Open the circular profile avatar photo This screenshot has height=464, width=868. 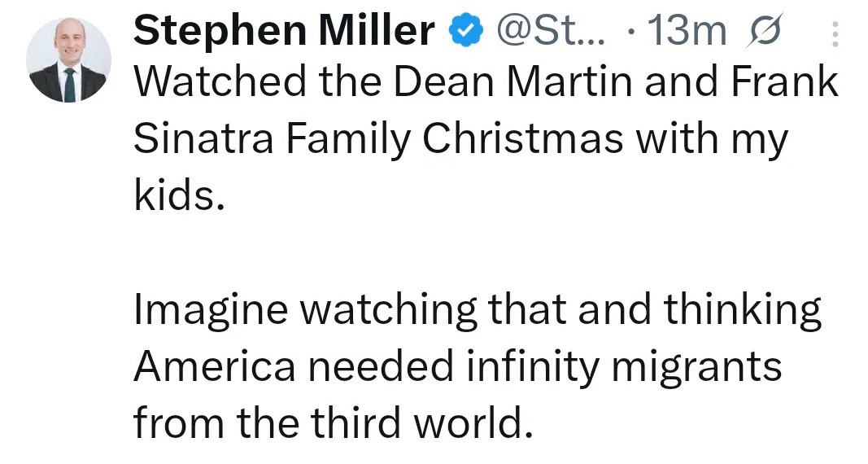point(68,60)
